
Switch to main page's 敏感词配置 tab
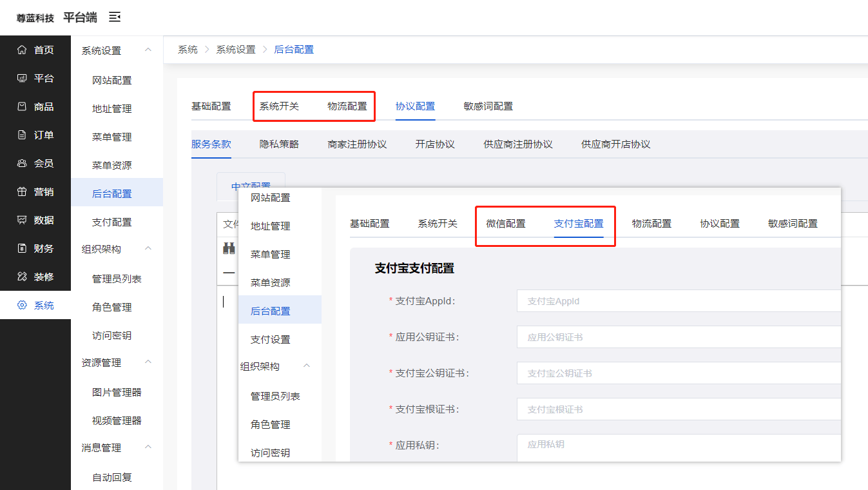pyautogui.click(x=488, y=106)
